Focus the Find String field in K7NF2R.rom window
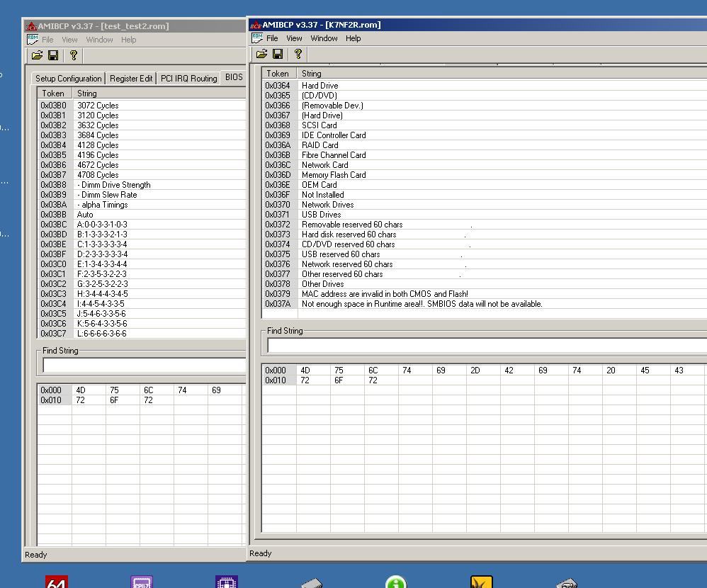Viewport: 707px width, 588px height. coord(487,346)
